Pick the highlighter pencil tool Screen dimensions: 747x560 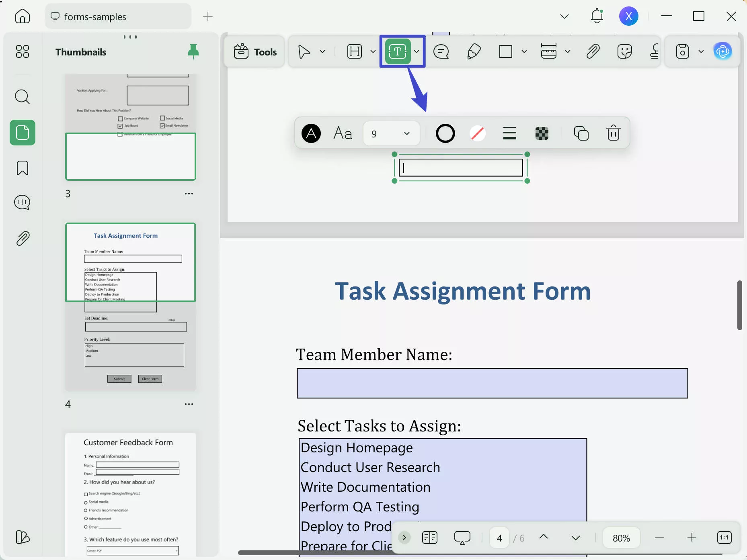[473, 51]
